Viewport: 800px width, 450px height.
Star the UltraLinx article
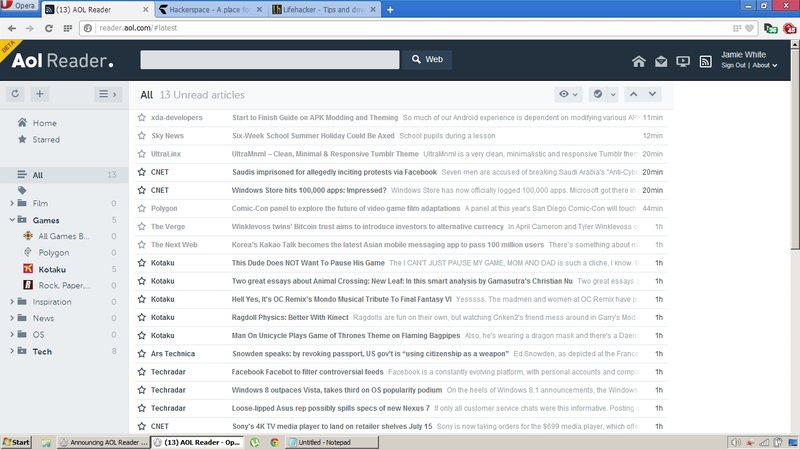(x=141, y=154)
